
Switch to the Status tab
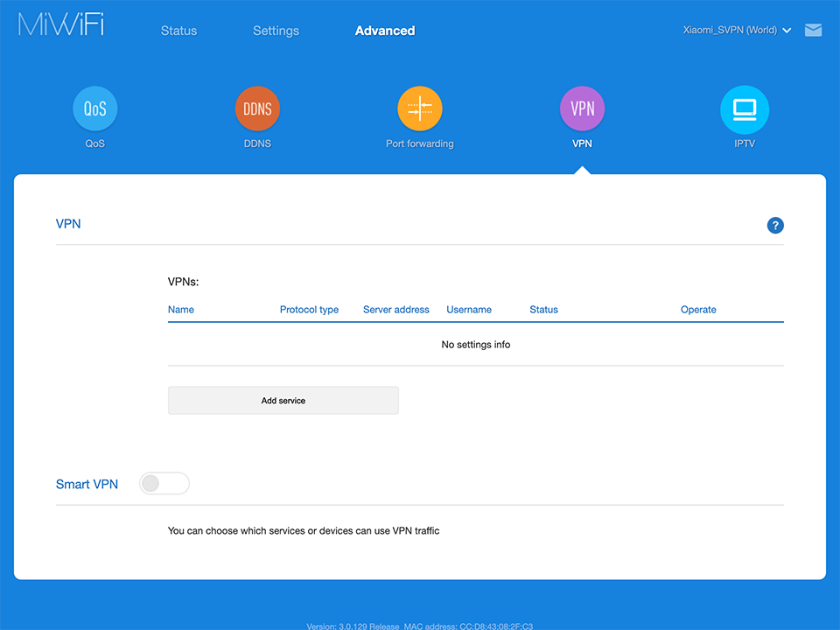point(178,31)
